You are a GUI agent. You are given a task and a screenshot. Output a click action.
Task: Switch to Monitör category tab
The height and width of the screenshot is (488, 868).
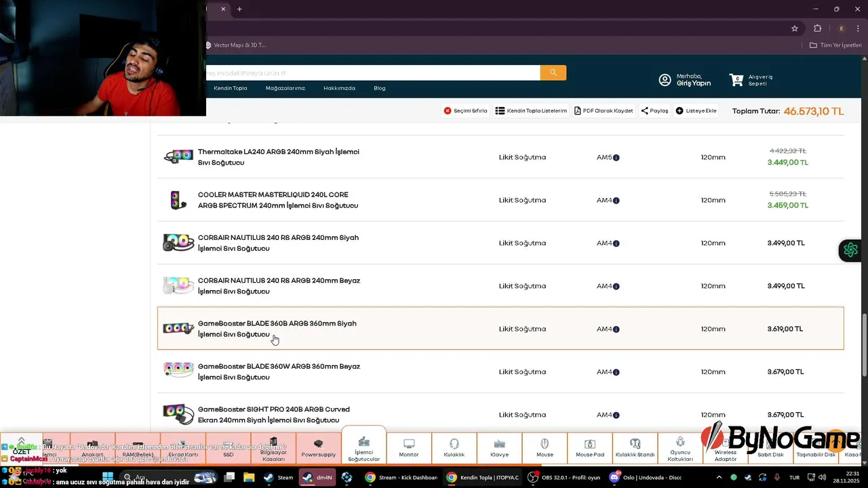click(x=409, y=448)
